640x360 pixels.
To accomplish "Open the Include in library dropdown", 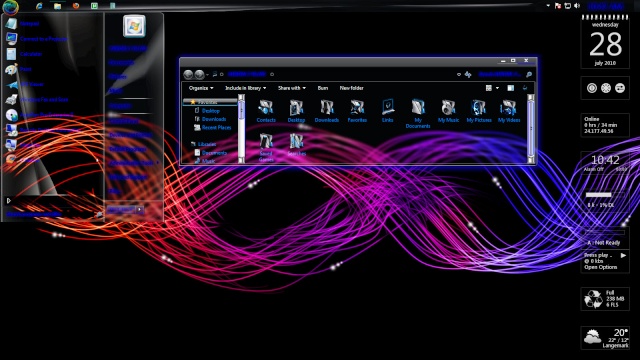I will tap(245, 88).
